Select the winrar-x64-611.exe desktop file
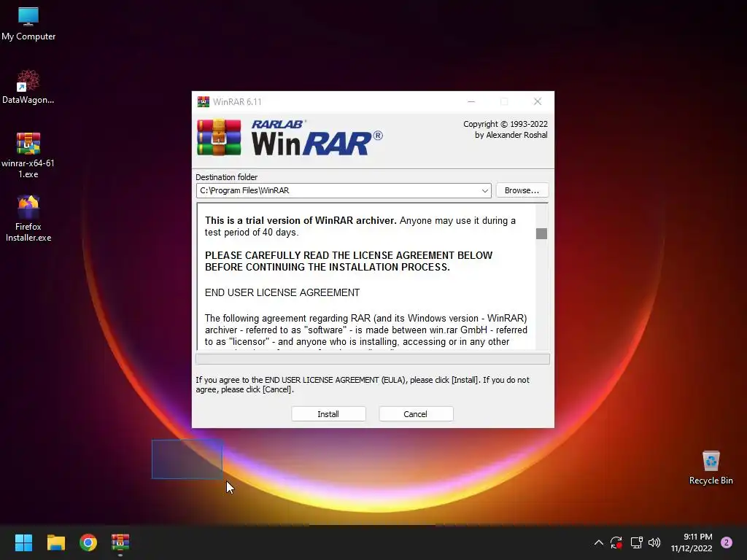This screenshot has height=560, width=747. [28, 155]
